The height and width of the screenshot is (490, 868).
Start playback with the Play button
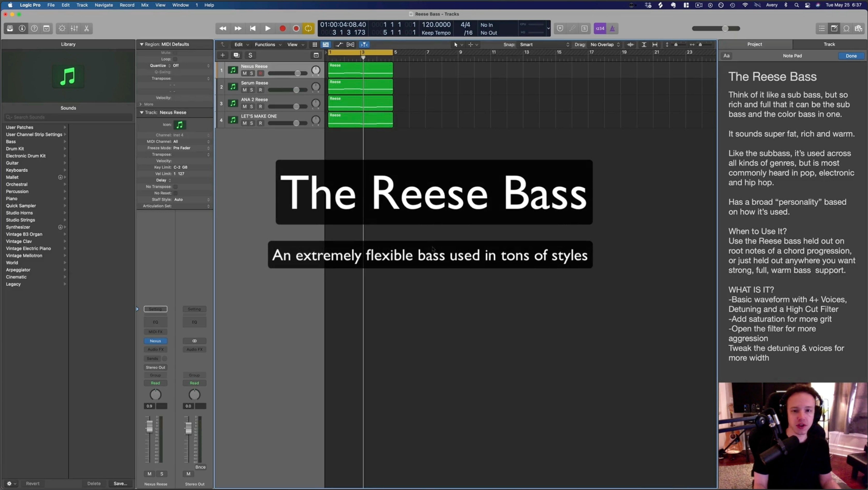pos(268,29)
